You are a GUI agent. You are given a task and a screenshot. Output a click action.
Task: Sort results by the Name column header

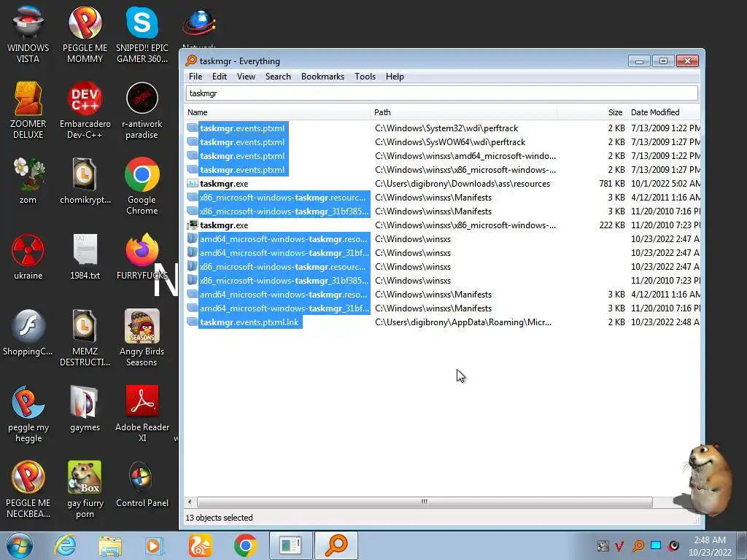click(276, 112)
